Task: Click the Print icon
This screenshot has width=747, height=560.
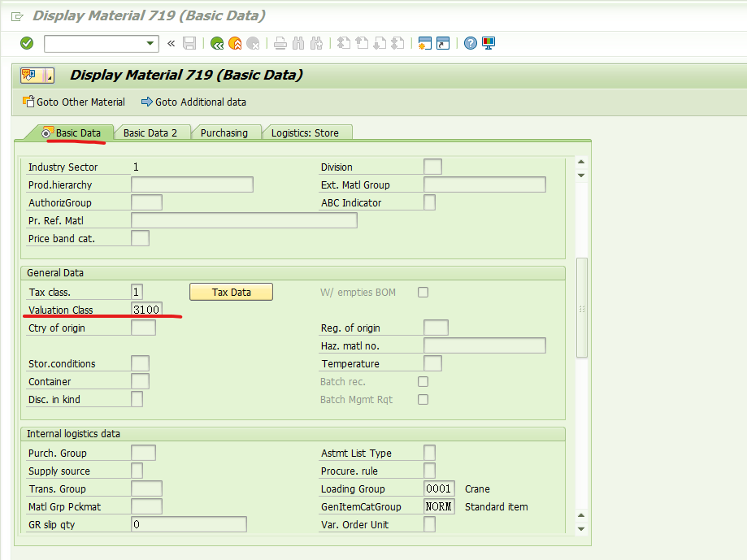Action: [280, 43]
